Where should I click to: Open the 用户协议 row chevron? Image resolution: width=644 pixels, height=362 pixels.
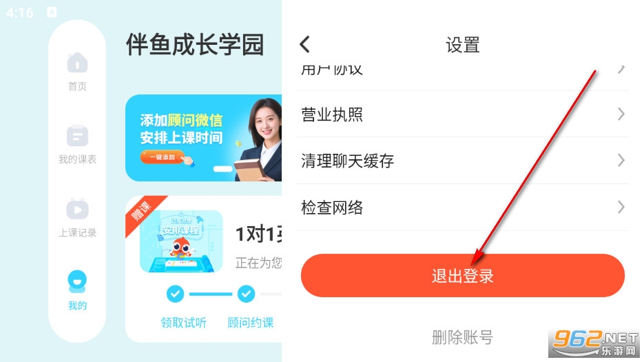621,69
